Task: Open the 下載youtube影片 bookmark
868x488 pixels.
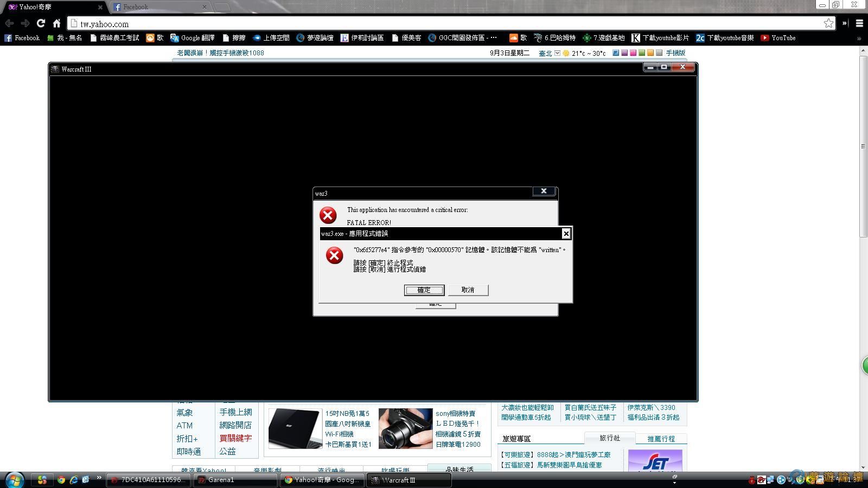Action: (x=660, y=38)
